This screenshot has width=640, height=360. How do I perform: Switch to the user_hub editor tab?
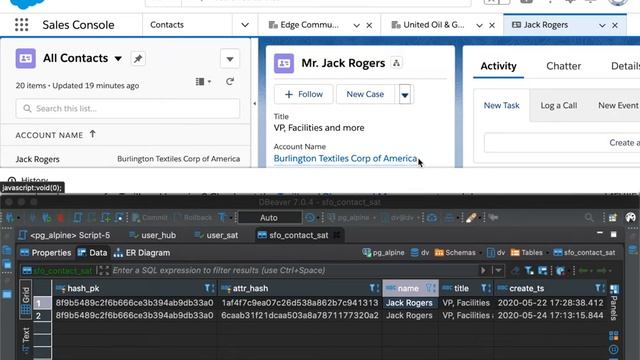153,235
